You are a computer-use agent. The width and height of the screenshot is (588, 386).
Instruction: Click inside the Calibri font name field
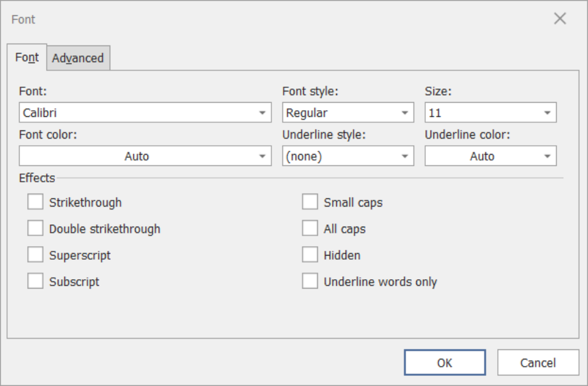tap(136, 113)
